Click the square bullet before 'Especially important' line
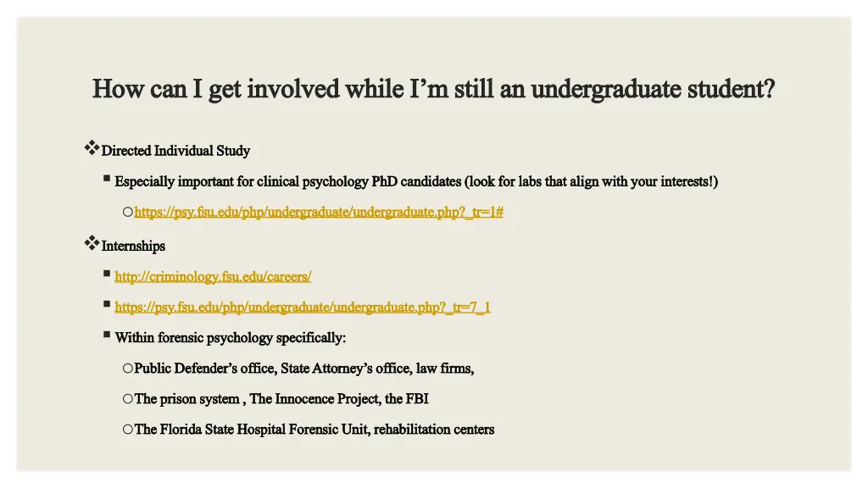868x488 pixels. pos(107,178)
